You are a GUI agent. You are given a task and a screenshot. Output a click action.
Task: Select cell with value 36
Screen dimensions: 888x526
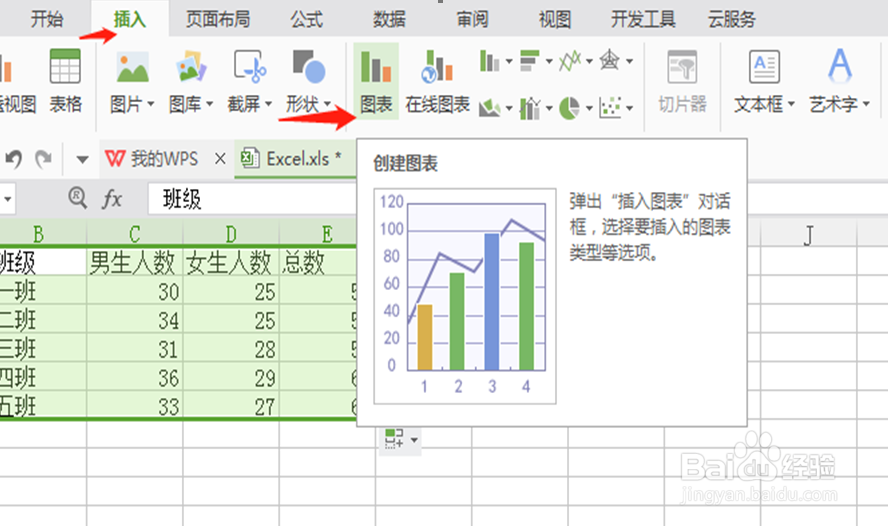135,377
